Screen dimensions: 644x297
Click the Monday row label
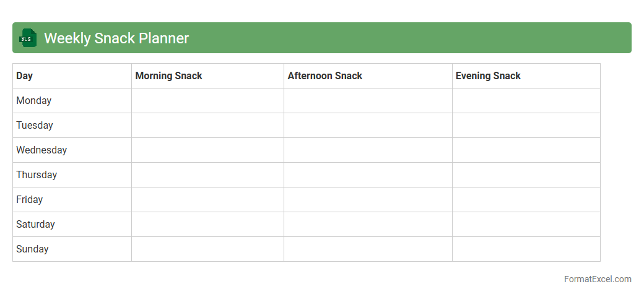coord(34,101)
